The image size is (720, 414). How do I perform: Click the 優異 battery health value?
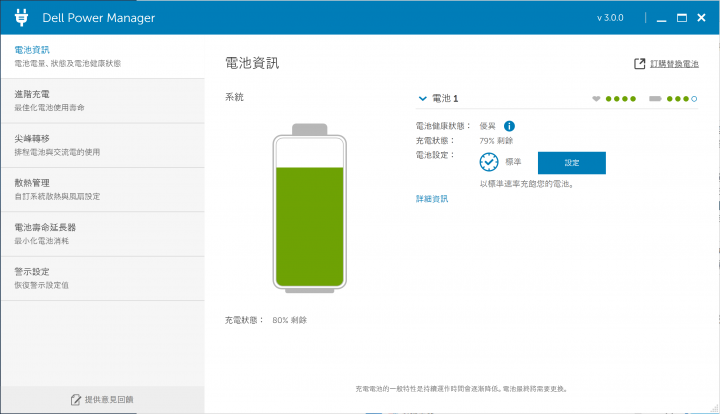488,126
